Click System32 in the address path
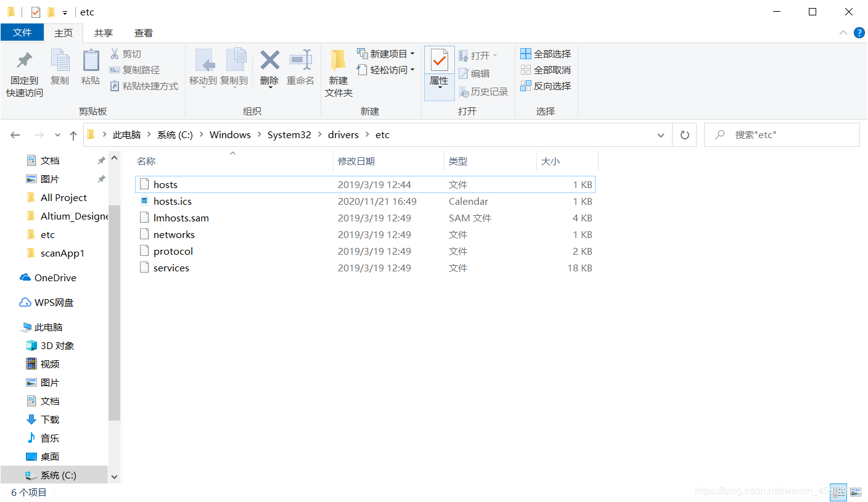This screenshot has width=868, height=502. pyautogui.click(x=289, y=135)
